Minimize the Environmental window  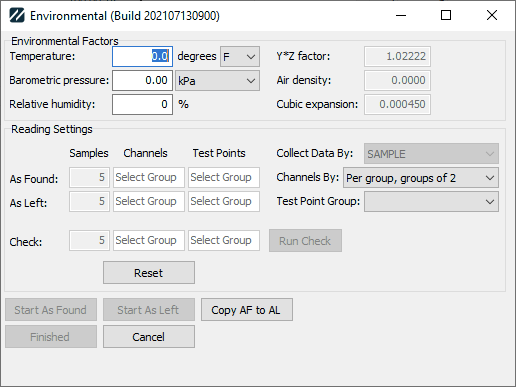(401, 15)
